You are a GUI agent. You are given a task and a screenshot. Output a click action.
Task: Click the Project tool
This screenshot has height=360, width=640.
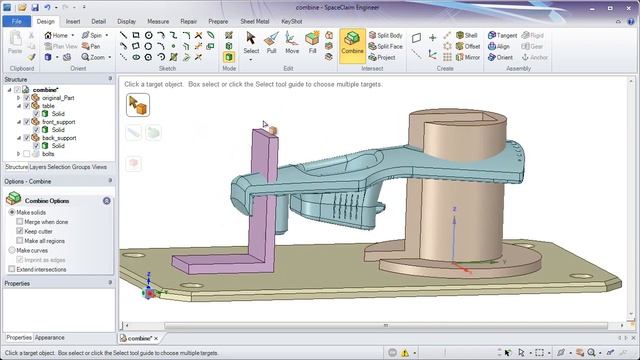tap(382, 57)
